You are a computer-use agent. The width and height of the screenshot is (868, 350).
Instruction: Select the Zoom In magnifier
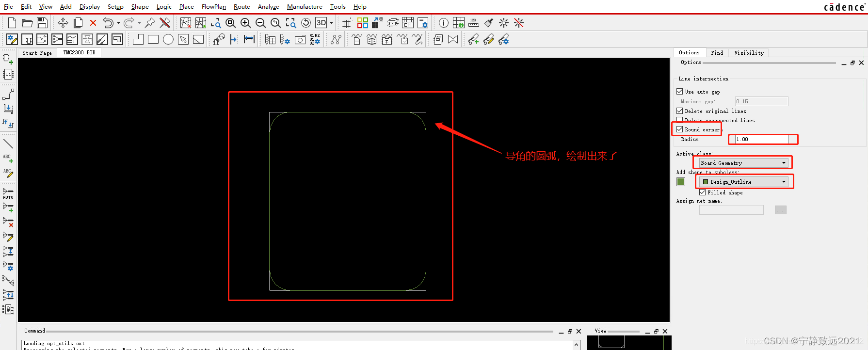(246, 23)
